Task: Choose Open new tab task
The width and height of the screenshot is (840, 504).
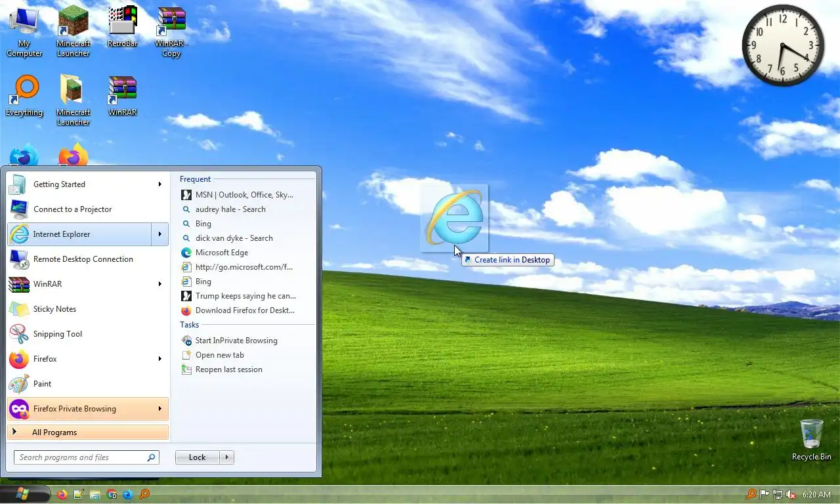Action: click(x=219, y=355)
